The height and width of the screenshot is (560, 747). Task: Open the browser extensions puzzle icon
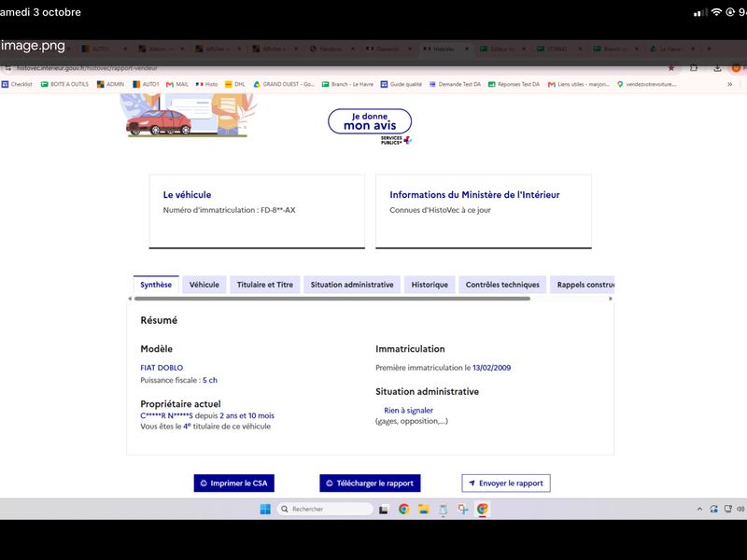(694, 68)
